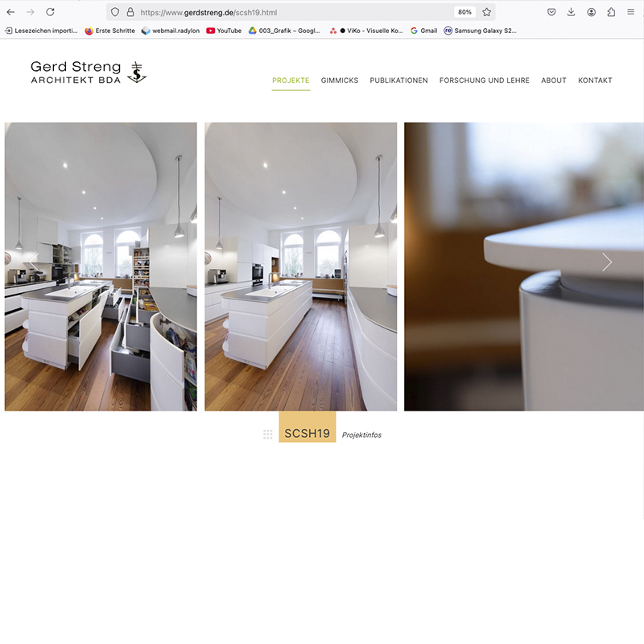The width and height of the screenshot is (644, 644).
Task: Open the YouTube bookmark
Action: (x=224, y=31)
